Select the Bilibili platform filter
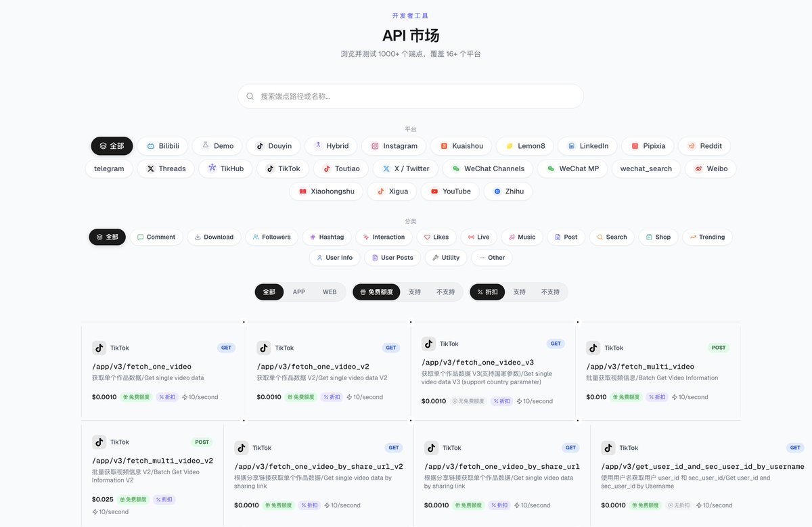This screenshot has width=812, height=527. 162,145
